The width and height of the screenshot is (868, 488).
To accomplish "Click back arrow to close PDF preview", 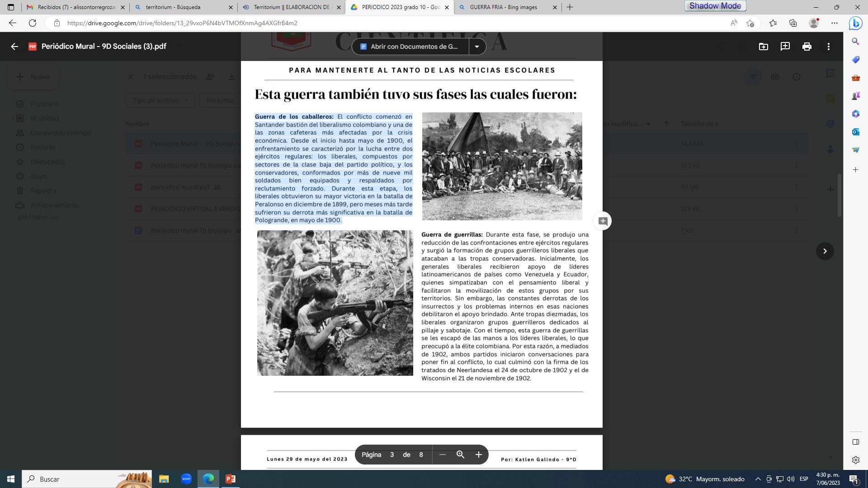I will [14, 47].
